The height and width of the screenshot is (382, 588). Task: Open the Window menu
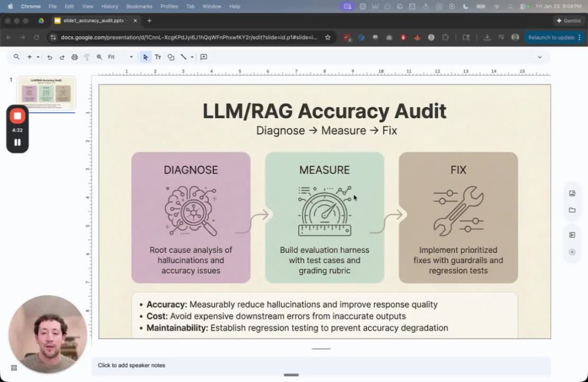click(212, 6)
